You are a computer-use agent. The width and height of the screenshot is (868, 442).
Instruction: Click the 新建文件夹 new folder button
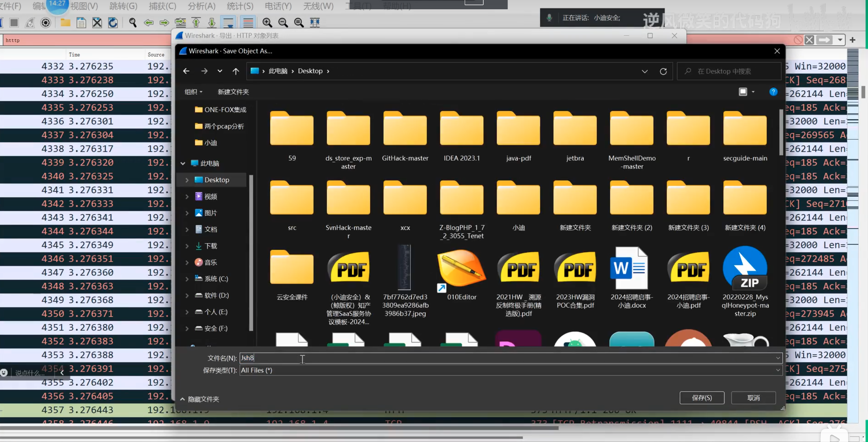(x=233, y=92)
